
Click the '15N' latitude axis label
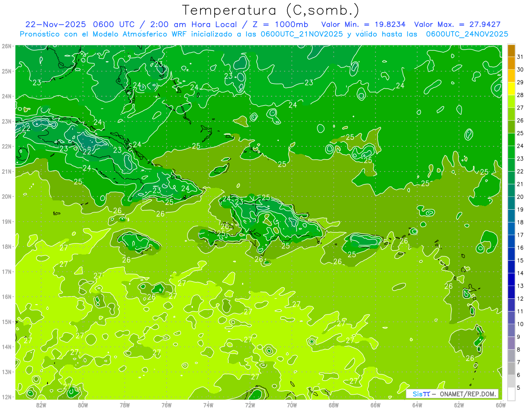(7, 322)
